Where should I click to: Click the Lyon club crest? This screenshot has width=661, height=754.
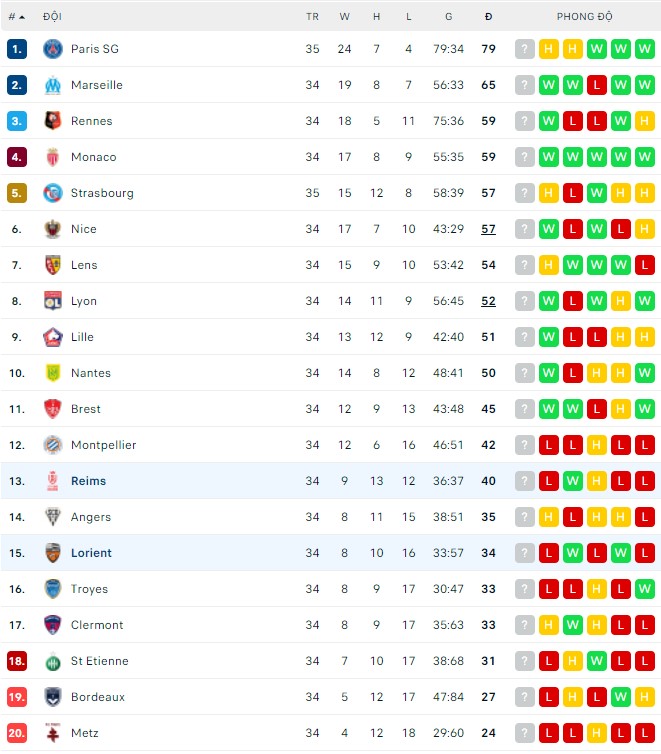pos(53,301)
